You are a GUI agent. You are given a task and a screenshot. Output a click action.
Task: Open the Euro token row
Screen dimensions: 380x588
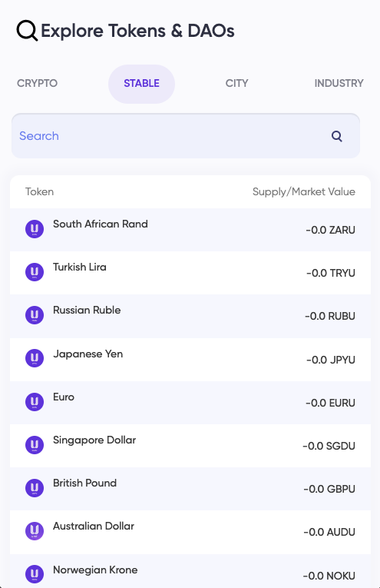tap(190, 403)
